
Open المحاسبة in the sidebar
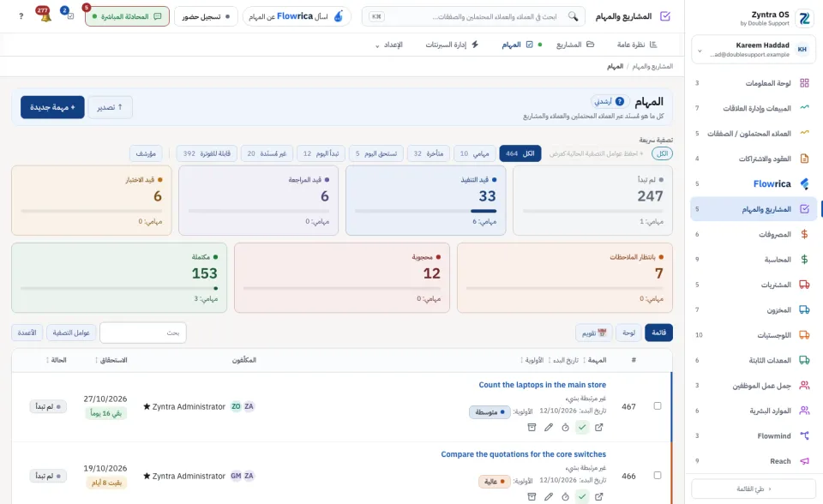pyautogui.click(x=754, y=260)
